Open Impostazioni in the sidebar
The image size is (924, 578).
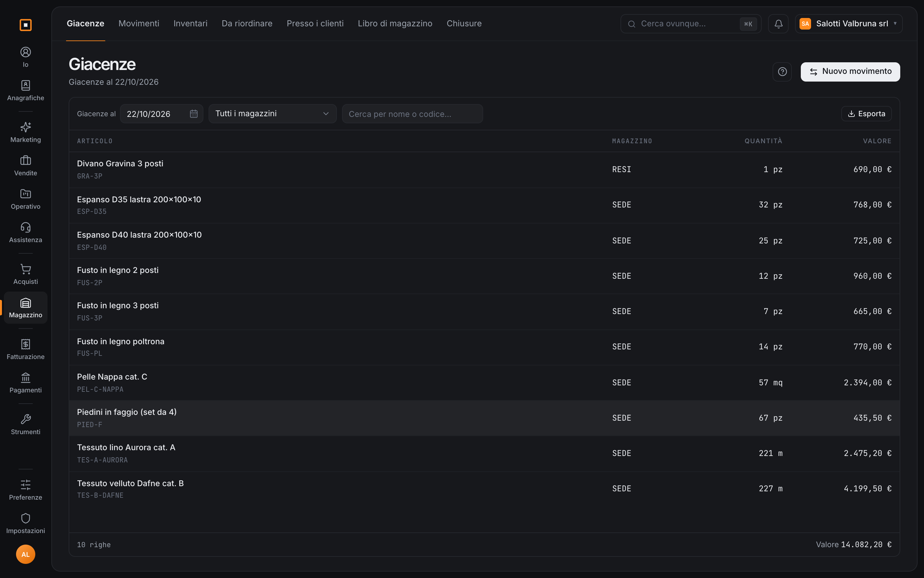click(26, 523)
